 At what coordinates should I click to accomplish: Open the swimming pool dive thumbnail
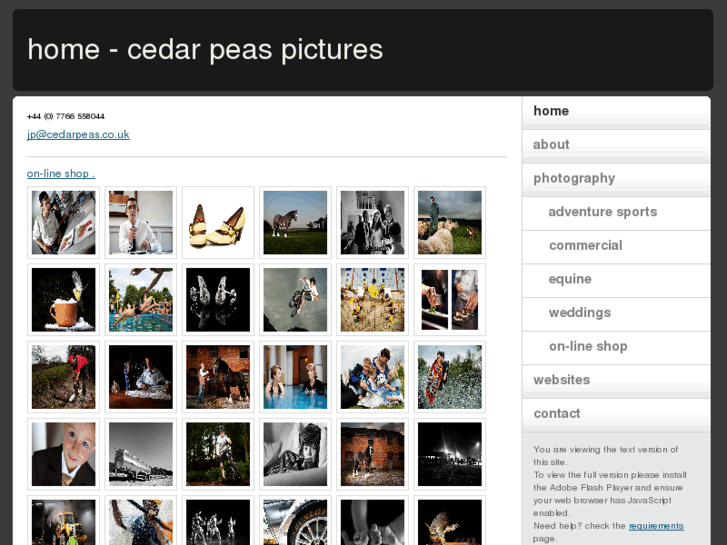(x=141, y=300)
